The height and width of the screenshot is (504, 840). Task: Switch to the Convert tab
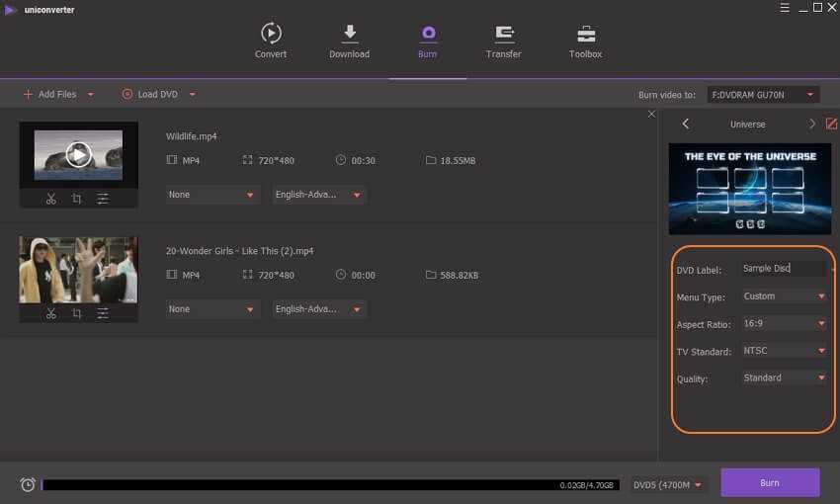(x=271, y=42)
